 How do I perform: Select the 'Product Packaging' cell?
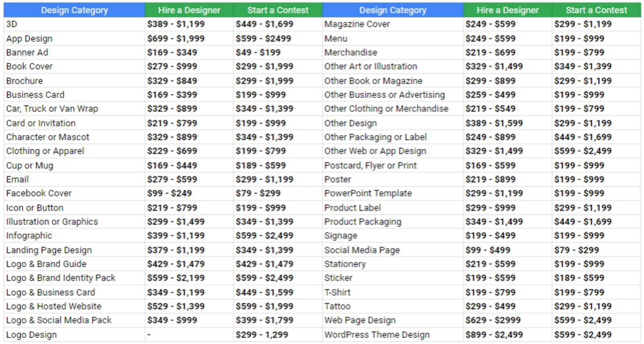392,222
